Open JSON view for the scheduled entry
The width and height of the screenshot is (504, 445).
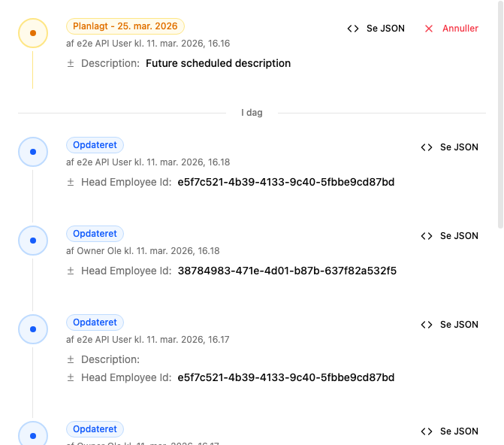[x=376, y=29]
